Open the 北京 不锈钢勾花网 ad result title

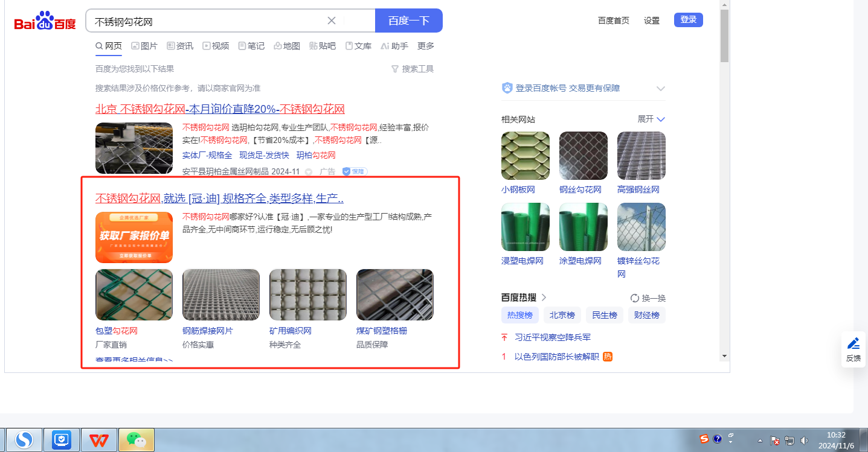click(220, 109)
